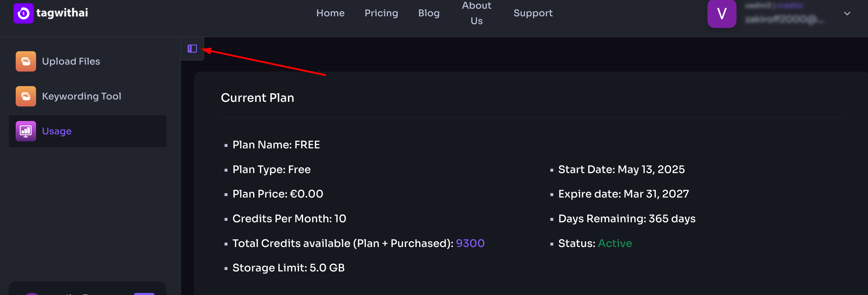Click the green Active status text

pos(615,243)
